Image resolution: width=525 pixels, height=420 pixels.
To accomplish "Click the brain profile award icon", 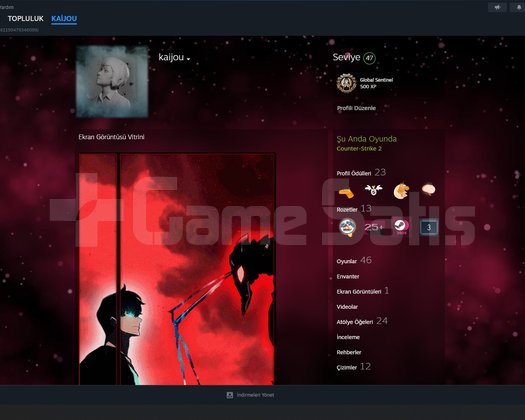I will pos(428,190).
